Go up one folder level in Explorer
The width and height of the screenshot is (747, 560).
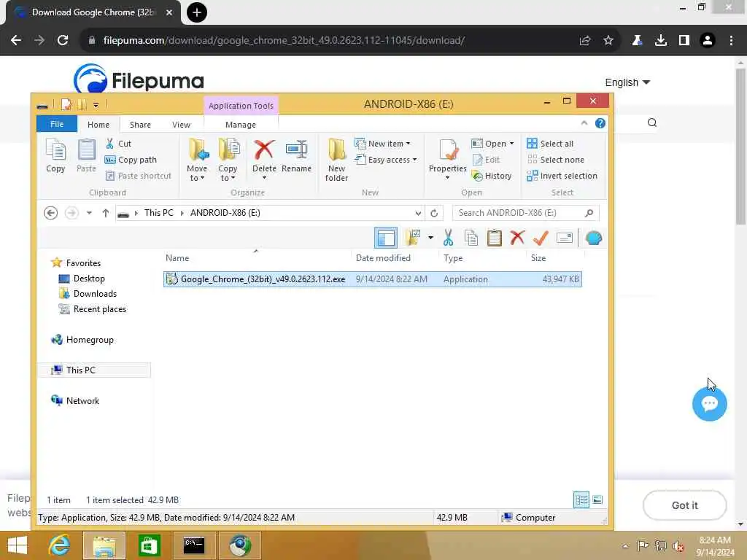[106, 213]
